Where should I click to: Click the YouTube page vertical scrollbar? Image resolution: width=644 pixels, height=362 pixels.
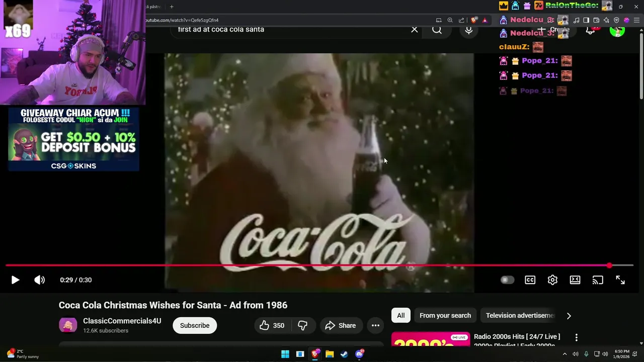click(x=641, y=65)
